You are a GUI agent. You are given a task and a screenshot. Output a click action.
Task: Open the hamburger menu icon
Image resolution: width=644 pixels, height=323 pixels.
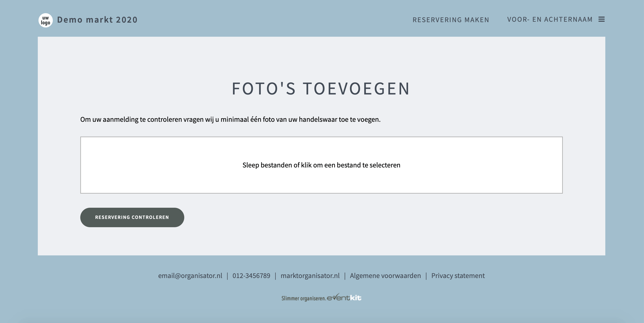(602, 19)
